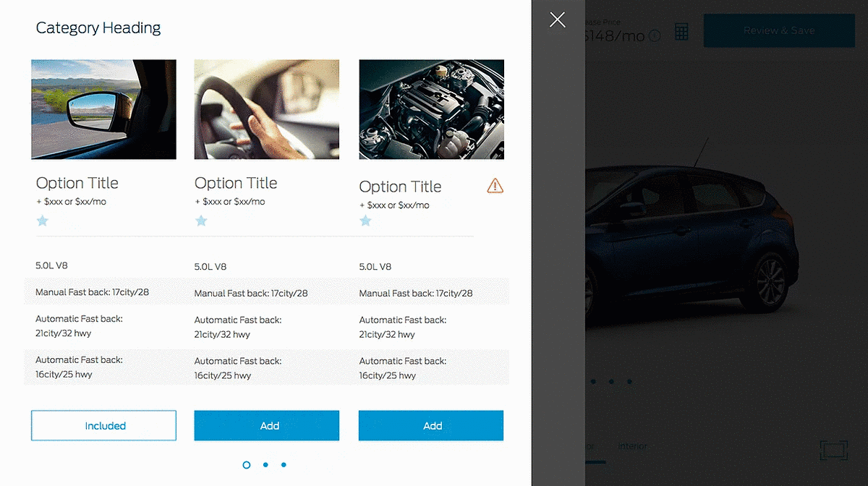Open the side mirror thumbnail image

[103, 109]
